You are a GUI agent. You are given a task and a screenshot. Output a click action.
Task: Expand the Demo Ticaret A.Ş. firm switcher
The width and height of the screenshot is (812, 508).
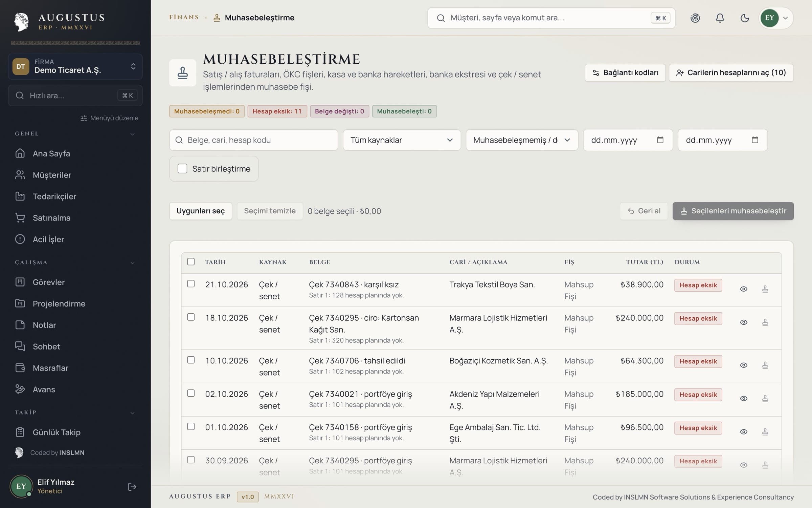coord(75,66)
